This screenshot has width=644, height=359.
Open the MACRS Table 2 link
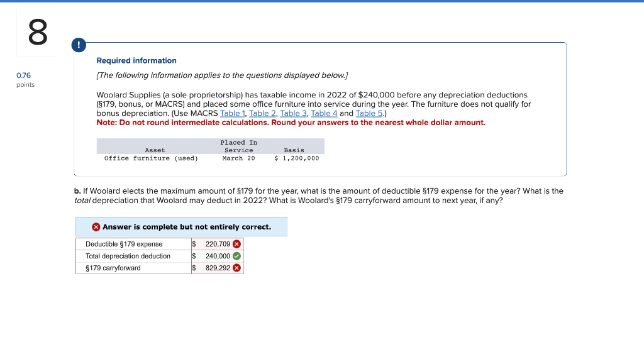point(262,113)
